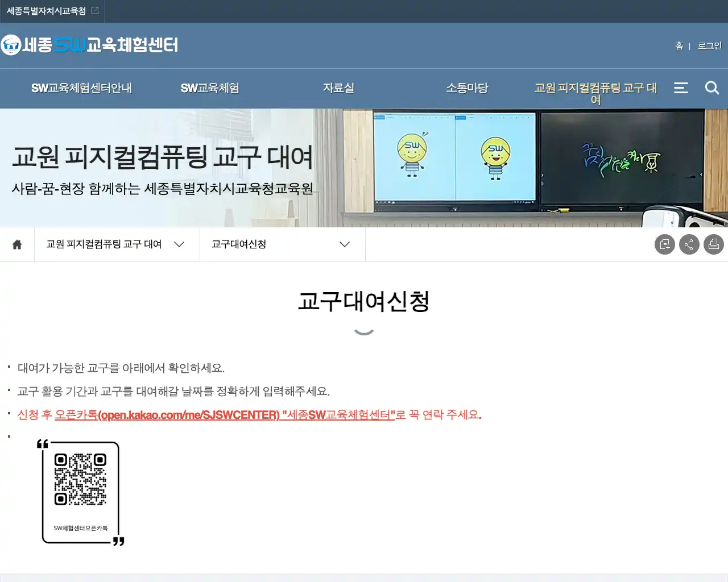
Task: Click the breadcrumb home icon
Action: (17, 244)
